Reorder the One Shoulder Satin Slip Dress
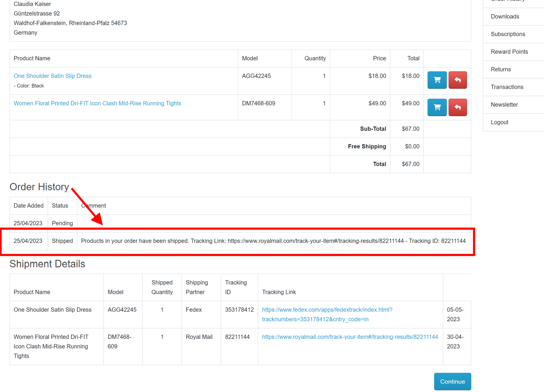The width and height of the screenshot is (544, 392). click(x=437, y=80)
